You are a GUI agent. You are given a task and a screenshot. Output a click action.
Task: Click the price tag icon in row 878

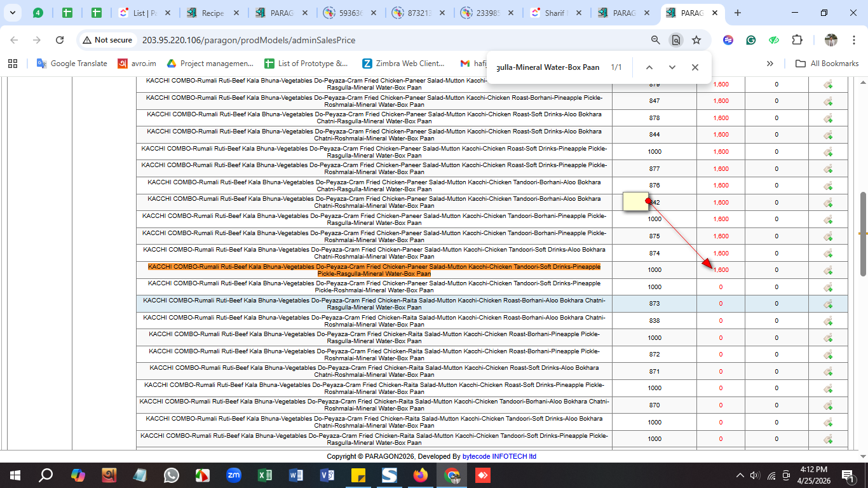(x=828, y=118)
